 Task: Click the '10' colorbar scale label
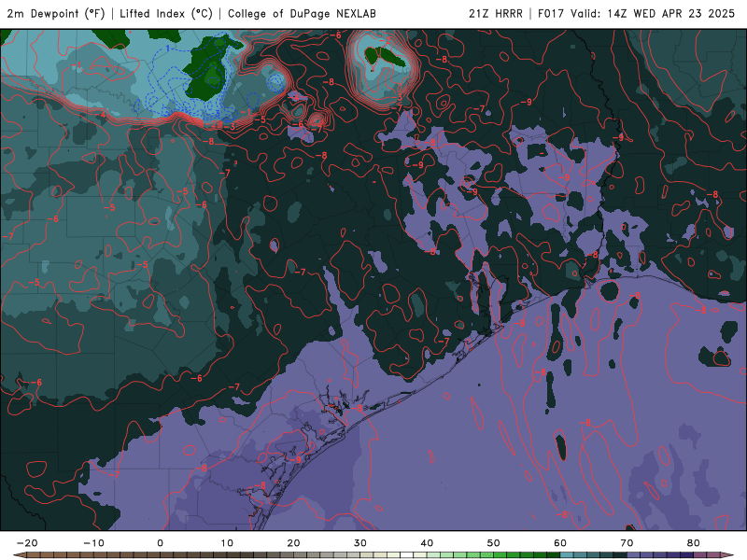pos(227,543)
